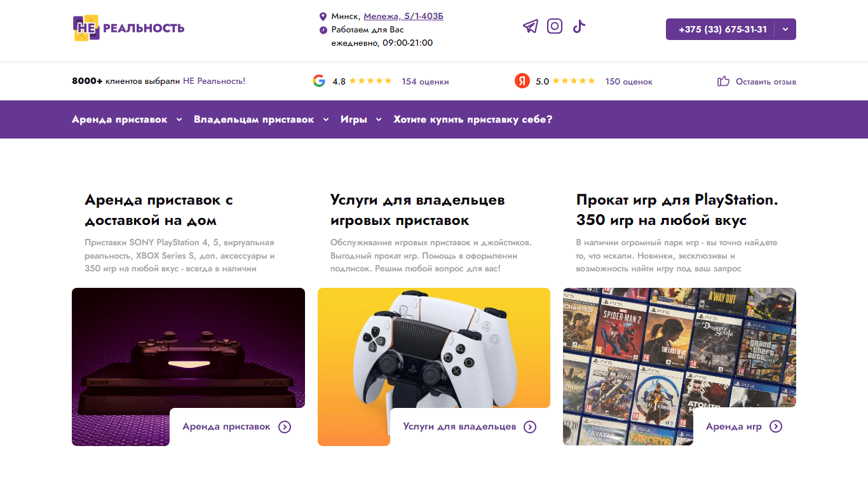Click description starting В наличии огромный парк игр

pyautogui.click(x=677, y=255)
